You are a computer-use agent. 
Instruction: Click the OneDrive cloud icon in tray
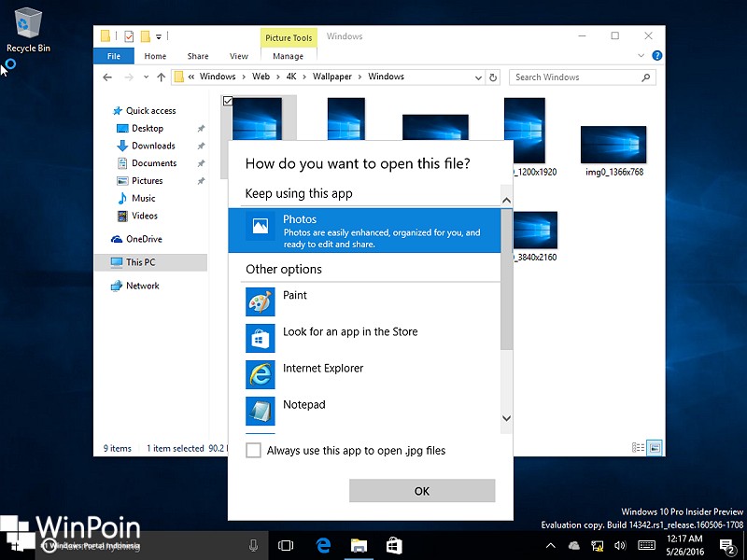[574, 546]
